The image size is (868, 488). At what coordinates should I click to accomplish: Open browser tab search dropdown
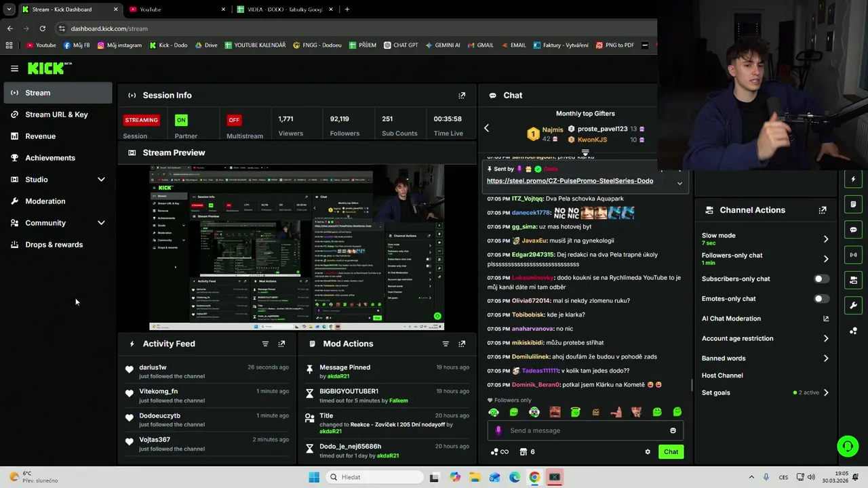coord(9,9)
